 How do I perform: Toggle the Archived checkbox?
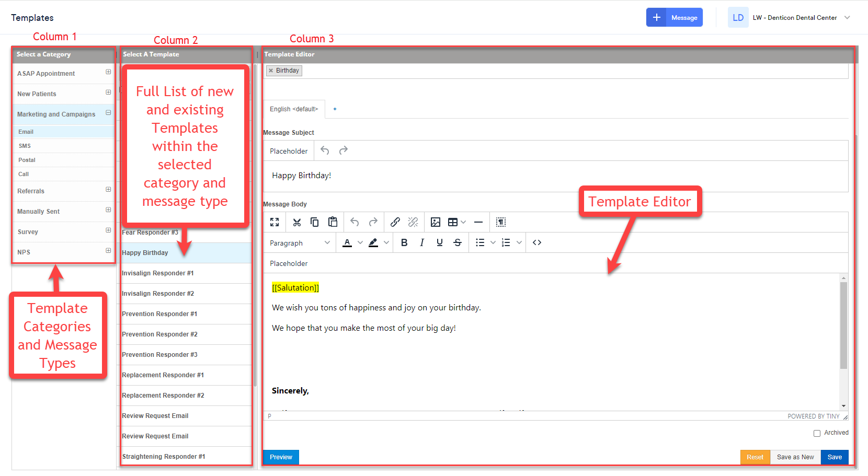[817, 433]
